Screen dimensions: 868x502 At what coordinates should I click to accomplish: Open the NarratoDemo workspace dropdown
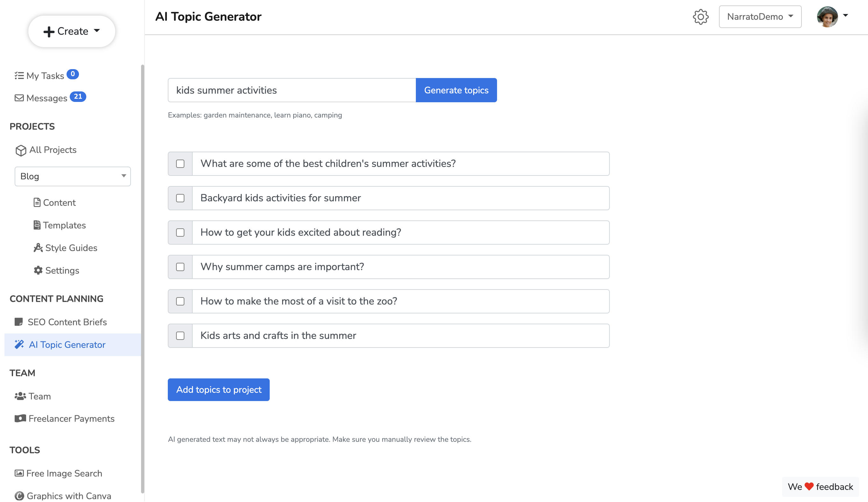click(x=760, y=17)
